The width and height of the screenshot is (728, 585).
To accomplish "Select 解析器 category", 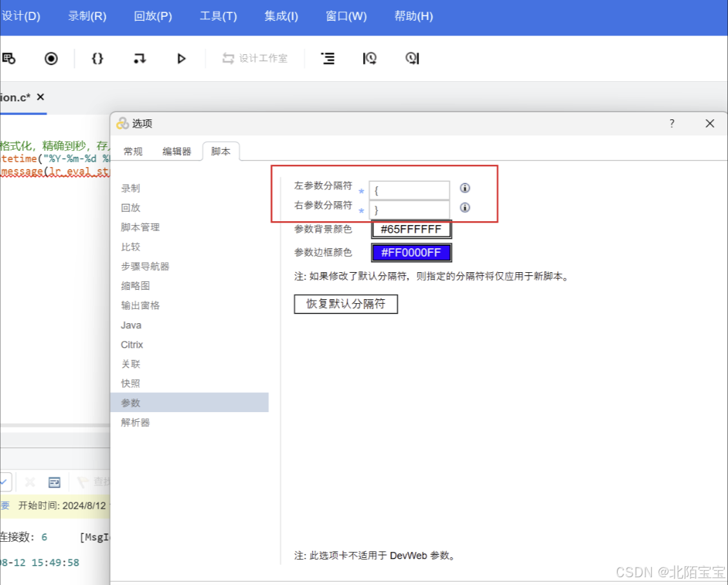I will 135,422.
